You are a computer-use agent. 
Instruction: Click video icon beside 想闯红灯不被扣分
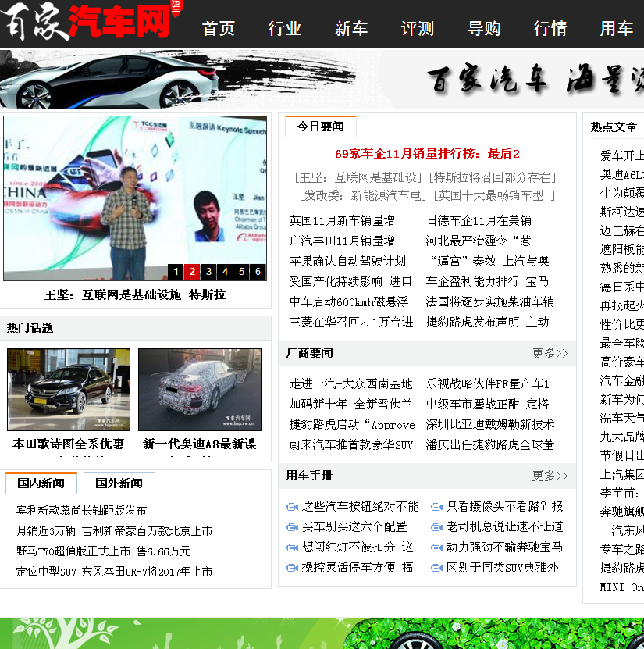click(x=293, y=547)
